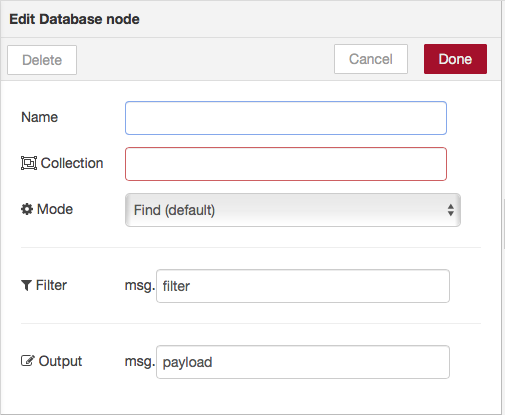Click the Output edit pencil icon

click(x=28, y=361)
